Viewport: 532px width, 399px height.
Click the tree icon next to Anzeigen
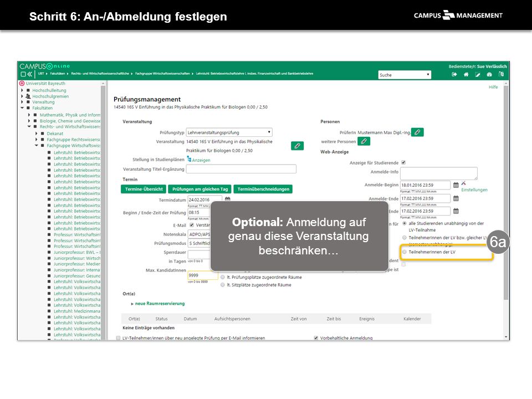click(x=189, y=159)
